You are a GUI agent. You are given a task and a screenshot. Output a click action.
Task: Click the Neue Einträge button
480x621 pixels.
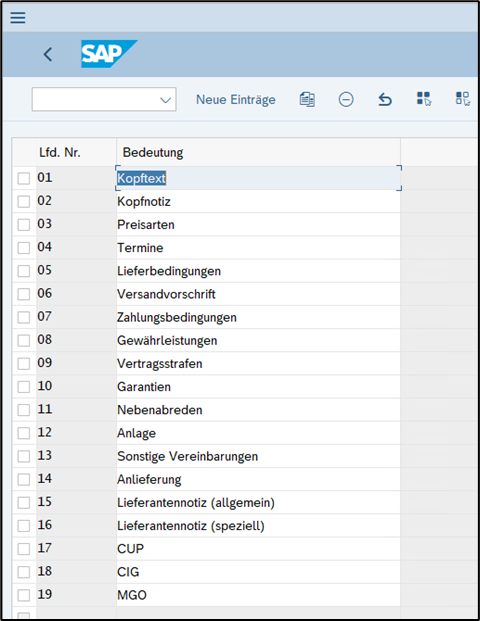236,99
